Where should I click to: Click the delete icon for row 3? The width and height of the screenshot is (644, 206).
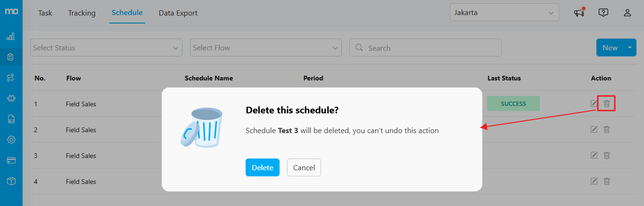coord(607,155)
